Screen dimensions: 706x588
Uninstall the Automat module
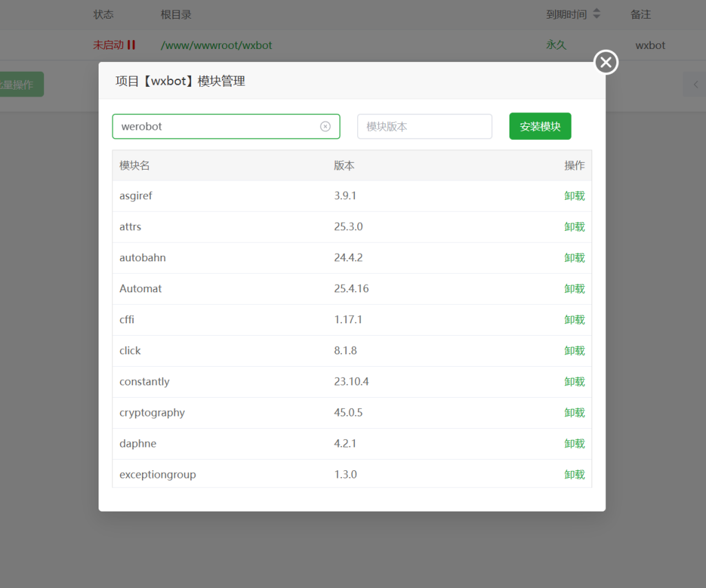[574, 289]
